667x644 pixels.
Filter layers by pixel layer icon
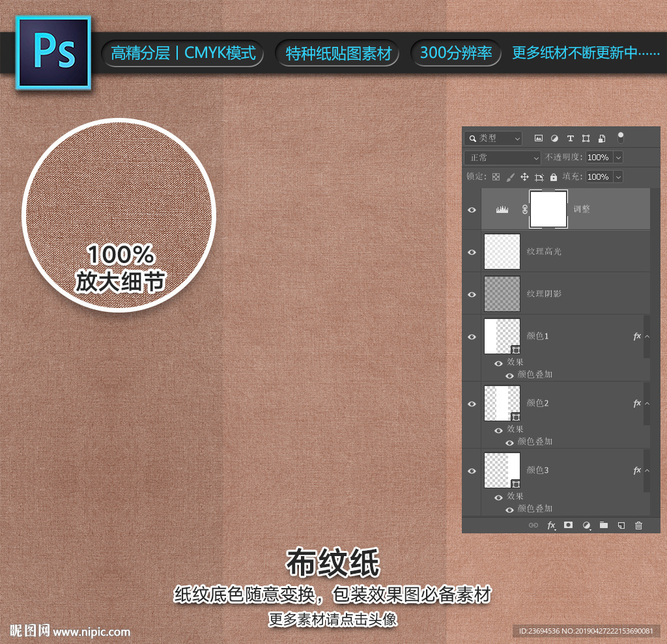pos(539,138)
